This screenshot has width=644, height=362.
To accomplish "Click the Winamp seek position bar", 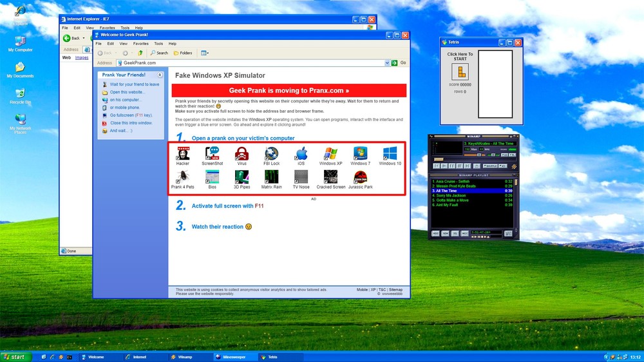I will click(x=475, y=160).
